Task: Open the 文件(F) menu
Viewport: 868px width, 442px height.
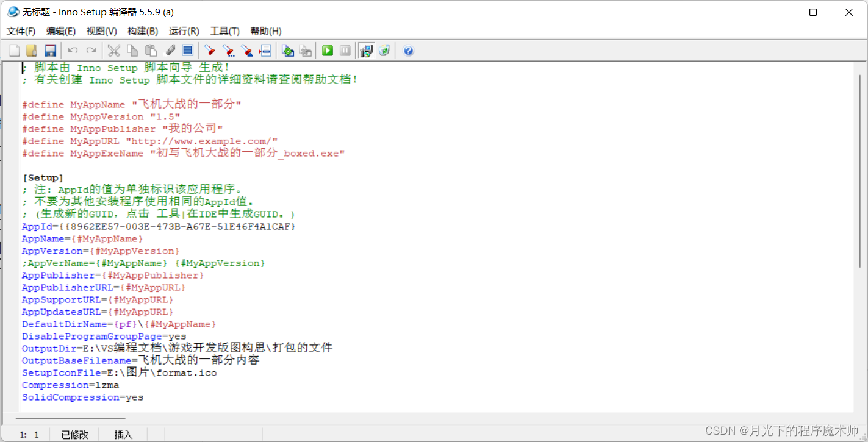Action: [21, 31]
